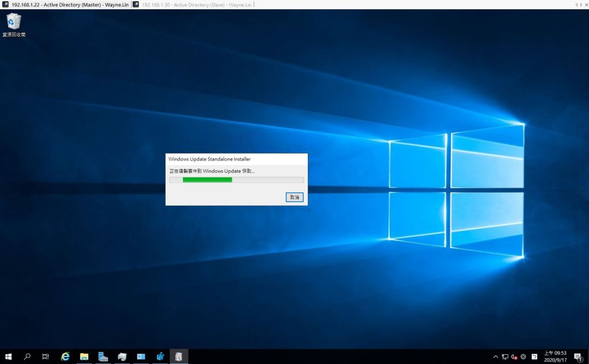Select the Windows Update installer taskbar icon
This screenshot has height=364, width=589.
pyautogui.click(x=179, y=357)
